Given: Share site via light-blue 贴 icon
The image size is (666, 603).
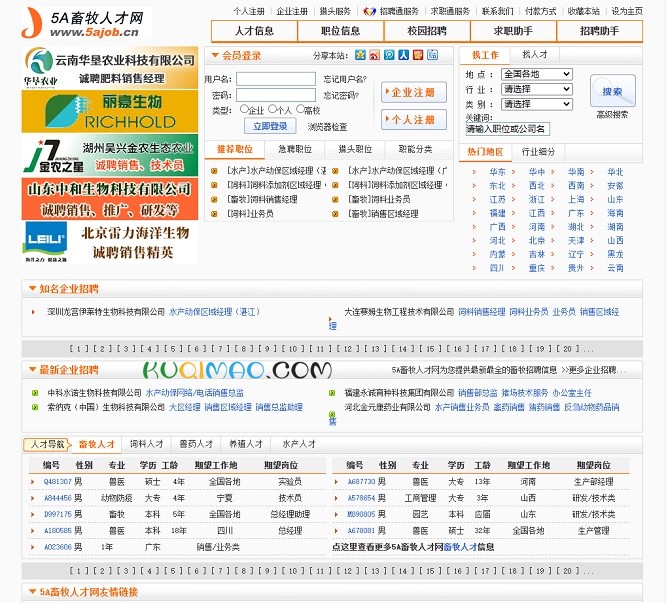Looking at the screenshot, I should click(432, 55).
